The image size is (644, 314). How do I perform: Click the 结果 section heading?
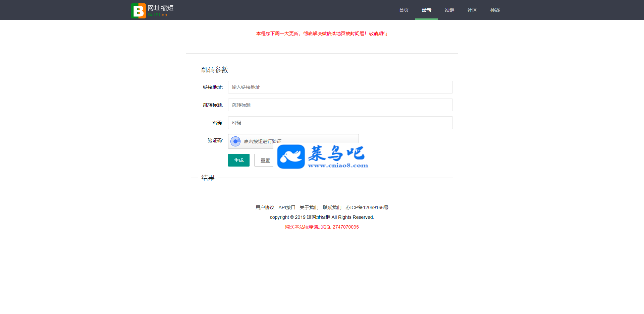[208, 178]
